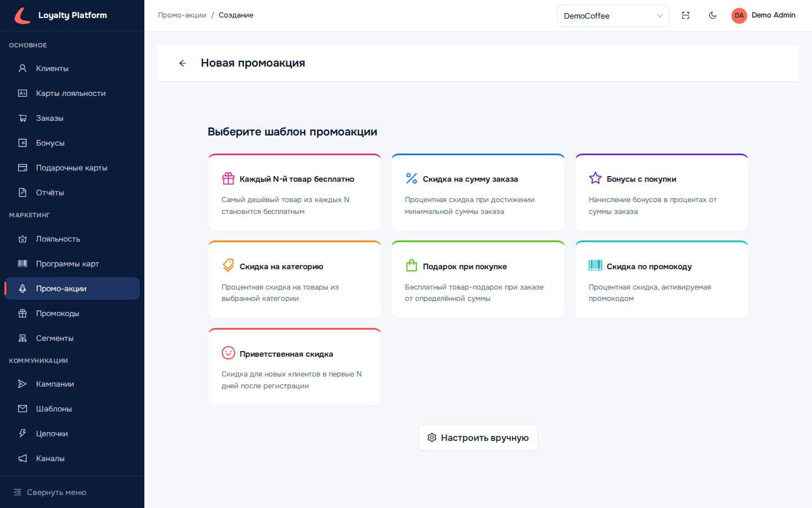
Task: Select the percent icon of Скидка на сумму заказа
Action: (x=412, y=179)
